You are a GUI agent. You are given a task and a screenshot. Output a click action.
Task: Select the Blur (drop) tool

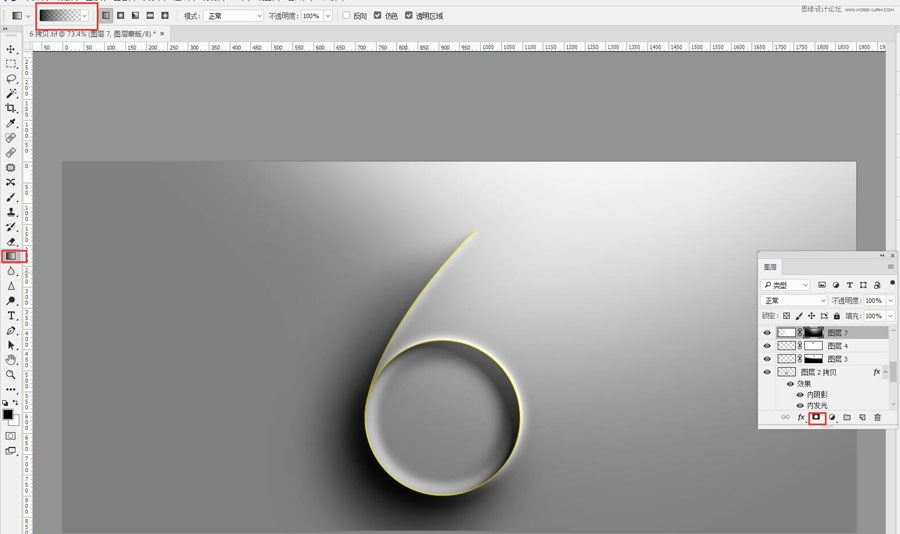10,271
